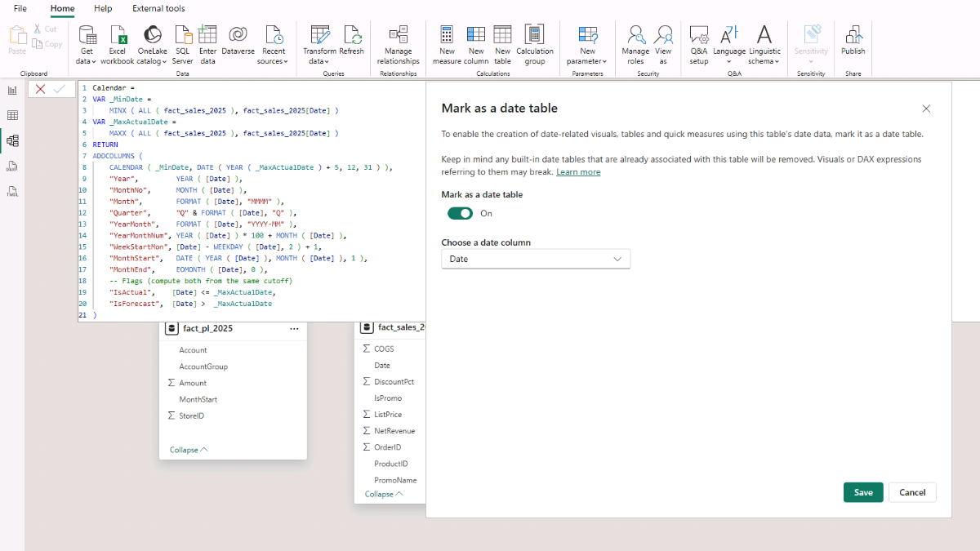Collapse the fact_pl_2025 table card
This screenshot has width=980, height=551.
tap(189, 450)
